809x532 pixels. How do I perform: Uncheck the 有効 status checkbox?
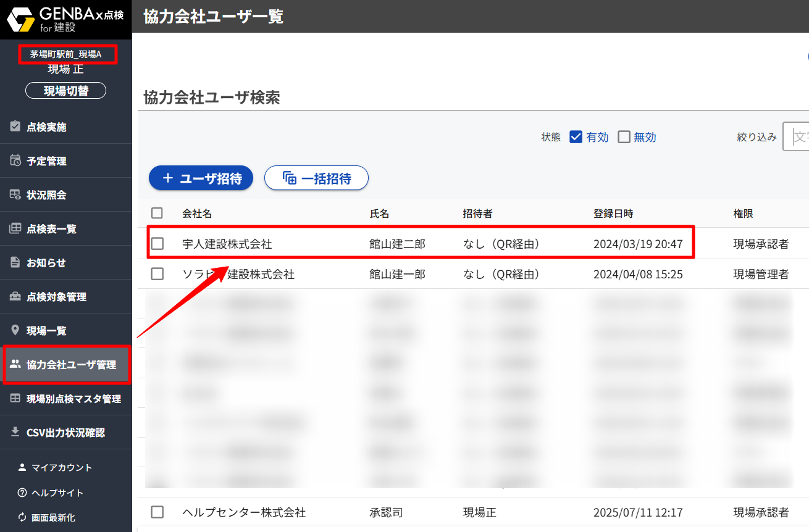click(x=576, y=137)
